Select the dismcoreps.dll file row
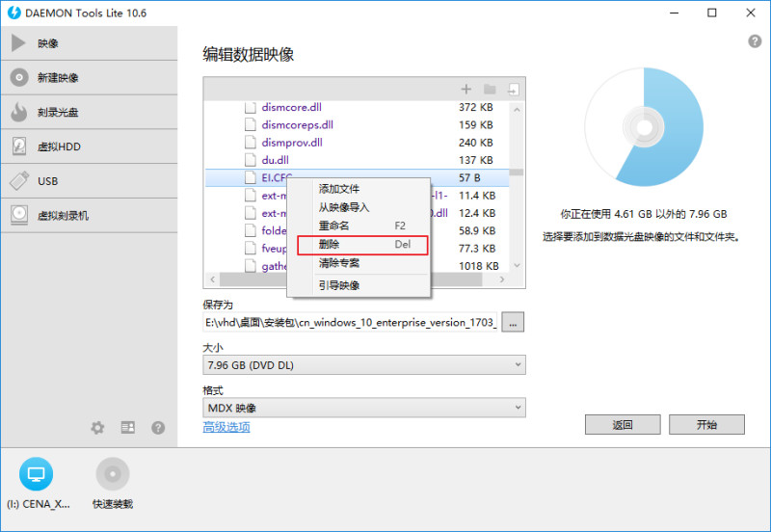The height and width of the screenshot is (532, 771). click(x=358, y=125)
